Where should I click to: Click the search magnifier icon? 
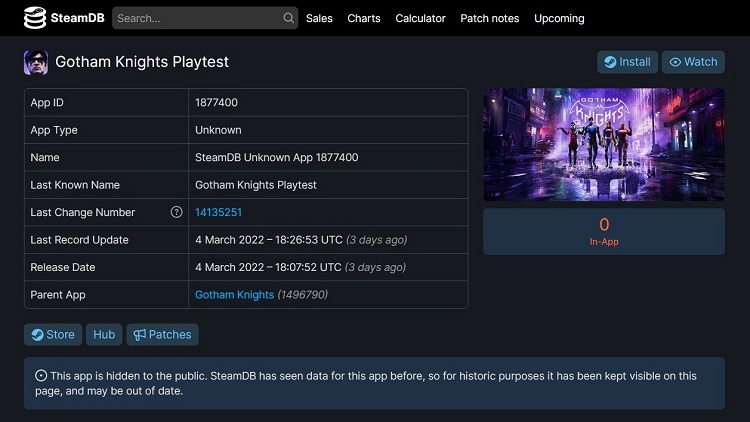point(288,18)
